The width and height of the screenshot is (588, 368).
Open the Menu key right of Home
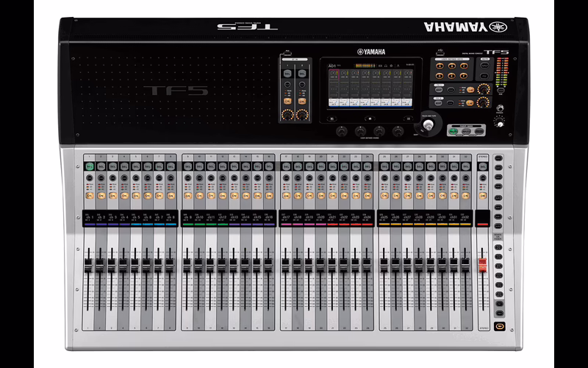click(409, 118)
